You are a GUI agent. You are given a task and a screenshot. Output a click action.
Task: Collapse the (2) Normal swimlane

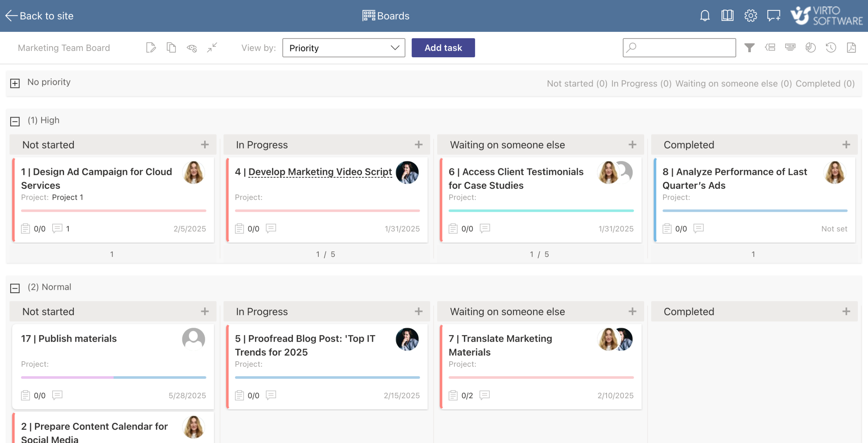pos(15,288)
